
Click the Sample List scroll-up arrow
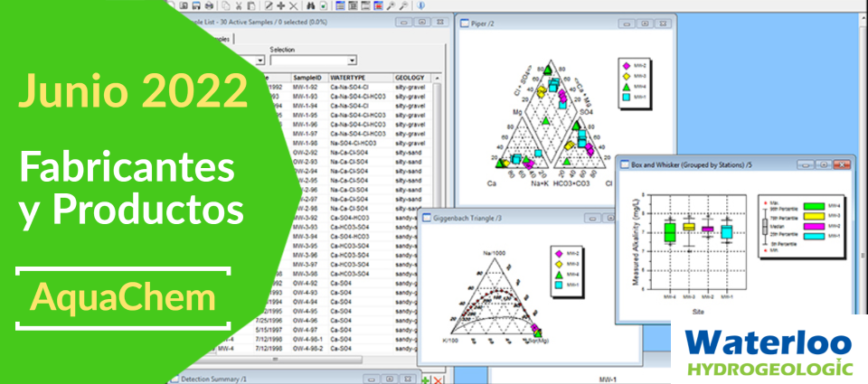pyautogui.click(x=437, y=78)
